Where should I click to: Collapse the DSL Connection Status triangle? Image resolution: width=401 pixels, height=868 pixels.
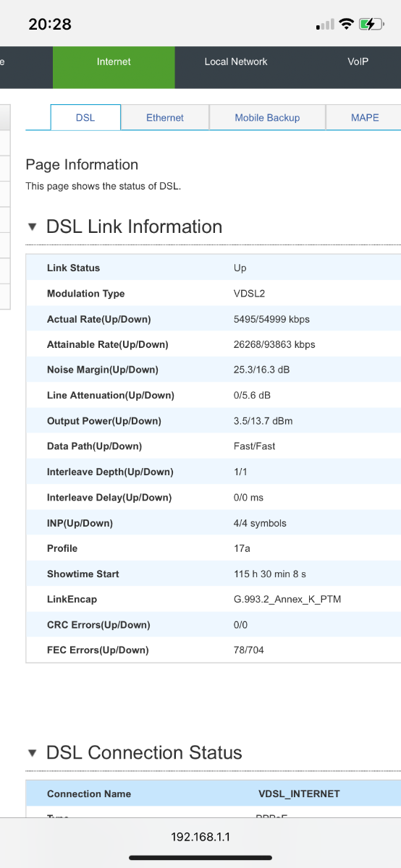pos(31,753)
